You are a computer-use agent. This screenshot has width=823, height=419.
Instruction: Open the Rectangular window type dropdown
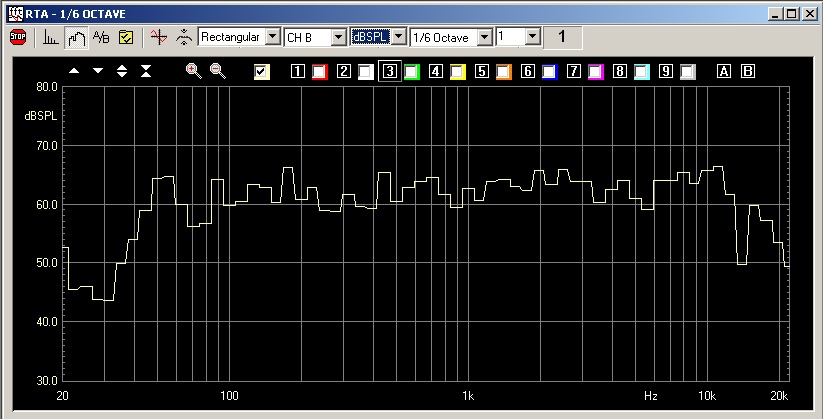coord(271,37)
